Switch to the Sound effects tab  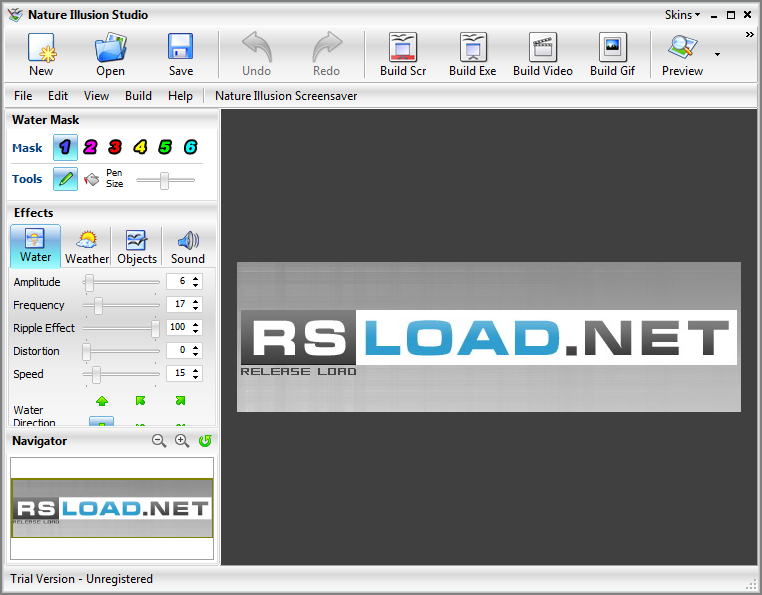click(188, 247)
